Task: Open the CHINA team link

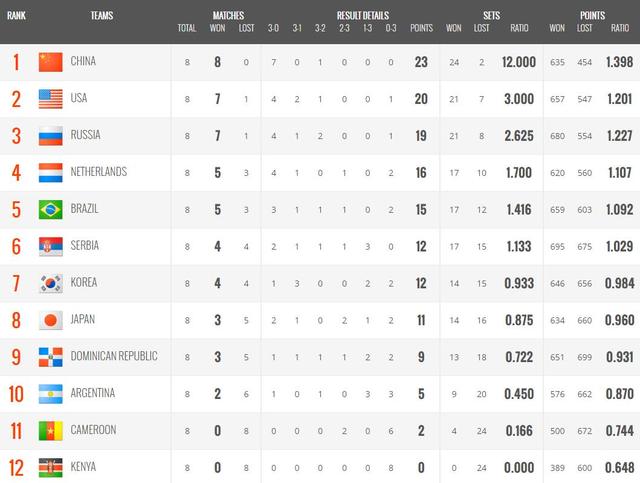Action: [x=83, y=62]
